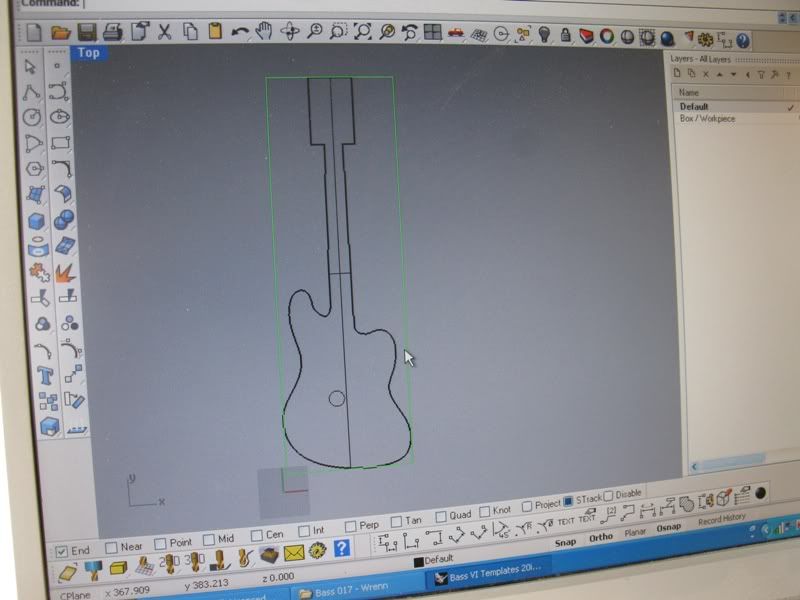This screenshot has width=800, height=600.
Task: Print with the printer icon
Action: coord(113,33)
